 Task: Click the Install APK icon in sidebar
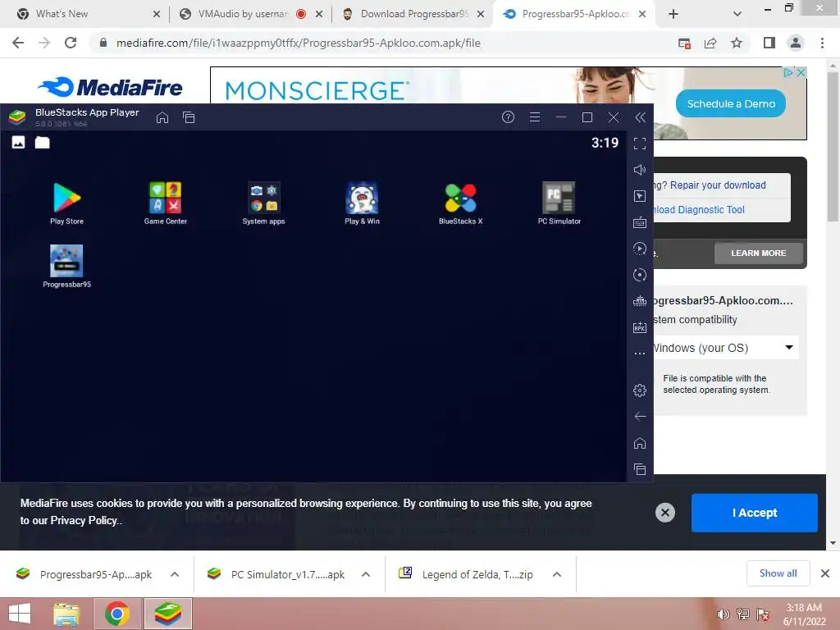[x=640, y=327]
